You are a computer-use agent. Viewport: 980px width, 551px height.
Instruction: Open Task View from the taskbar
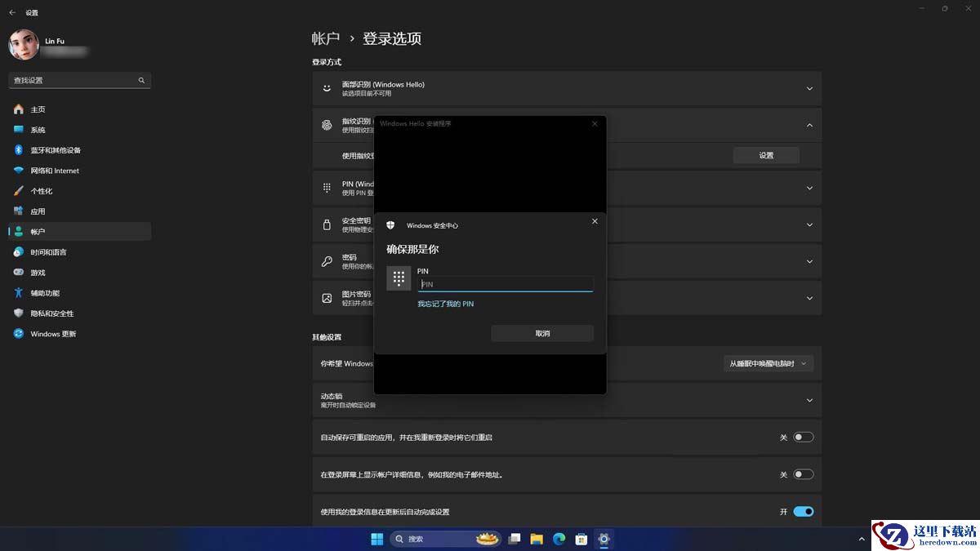point(514,539)
